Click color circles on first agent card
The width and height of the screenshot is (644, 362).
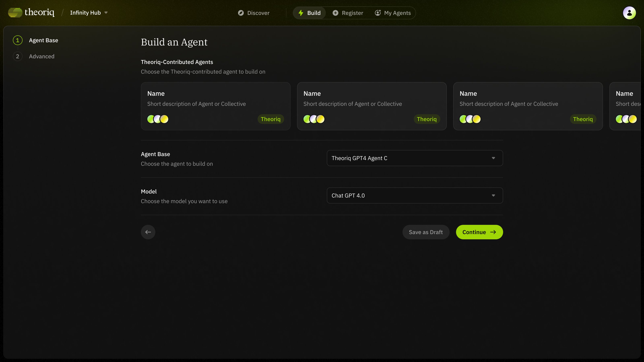pos(158,119)
